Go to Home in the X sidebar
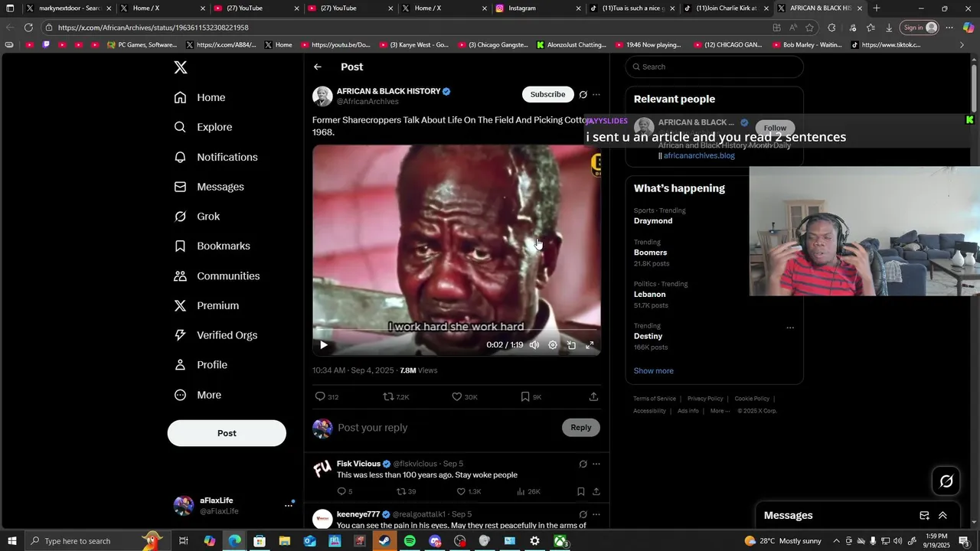 [200, 97]
